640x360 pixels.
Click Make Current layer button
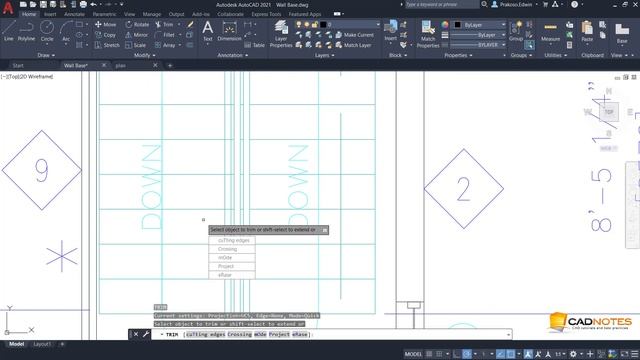coord(355,35)
